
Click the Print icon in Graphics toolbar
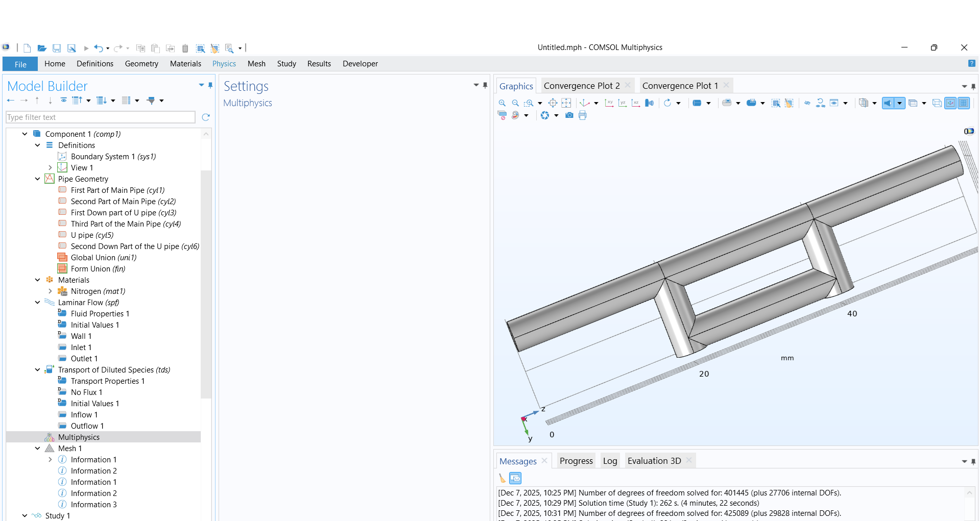[x=583, y=116]
